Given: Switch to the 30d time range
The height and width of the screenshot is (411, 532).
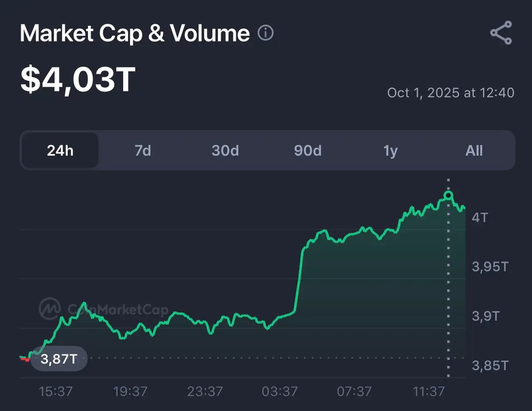Looking at the screenshot, I should click(225, 151).
